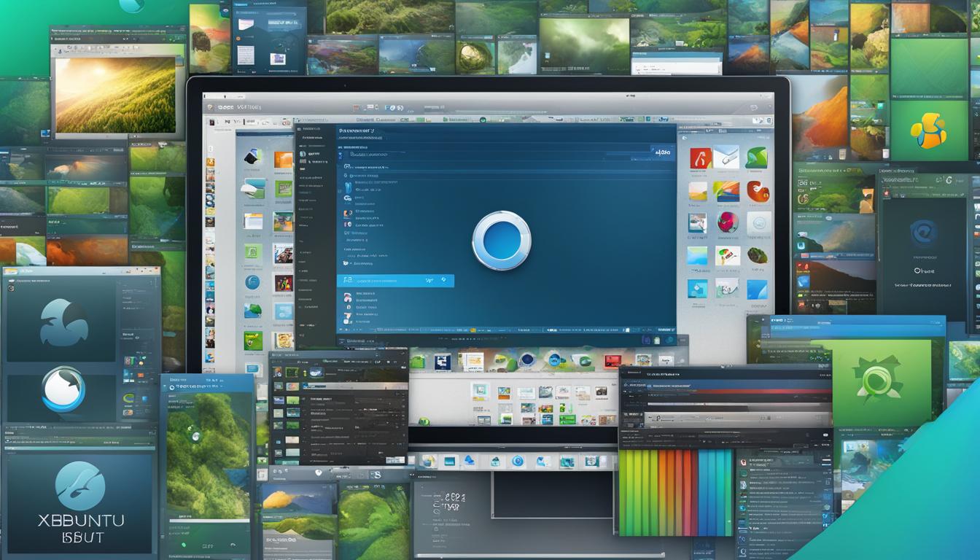Click the white circular mouse logo at left
980x560 pixels.
(x=63, y=389)
